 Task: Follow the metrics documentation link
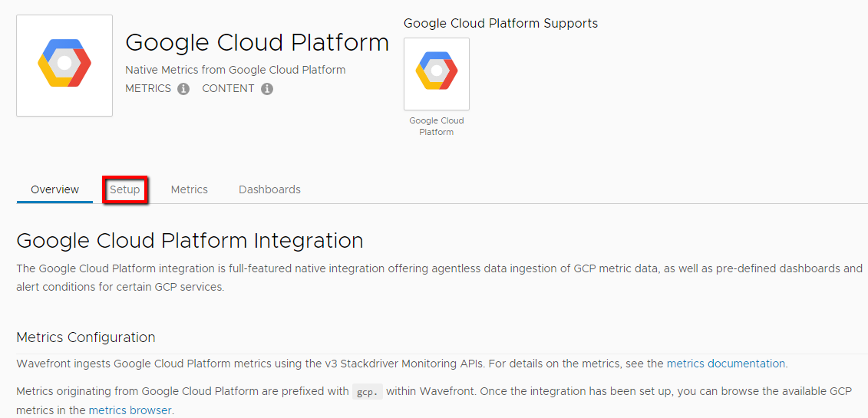pyautogui.click(x=726, y=364)
